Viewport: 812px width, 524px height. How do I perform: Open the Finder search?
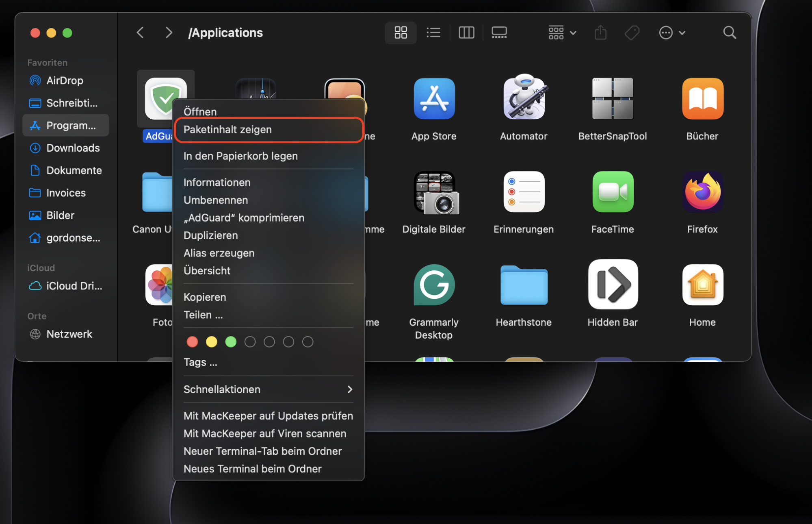click(730, 33)
